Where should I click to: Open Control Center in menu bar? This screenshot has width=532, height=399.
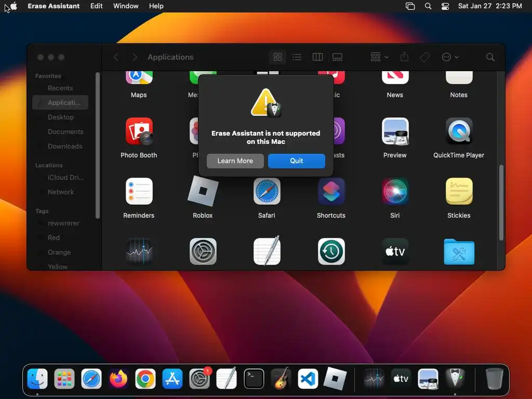tap(445, 6)
